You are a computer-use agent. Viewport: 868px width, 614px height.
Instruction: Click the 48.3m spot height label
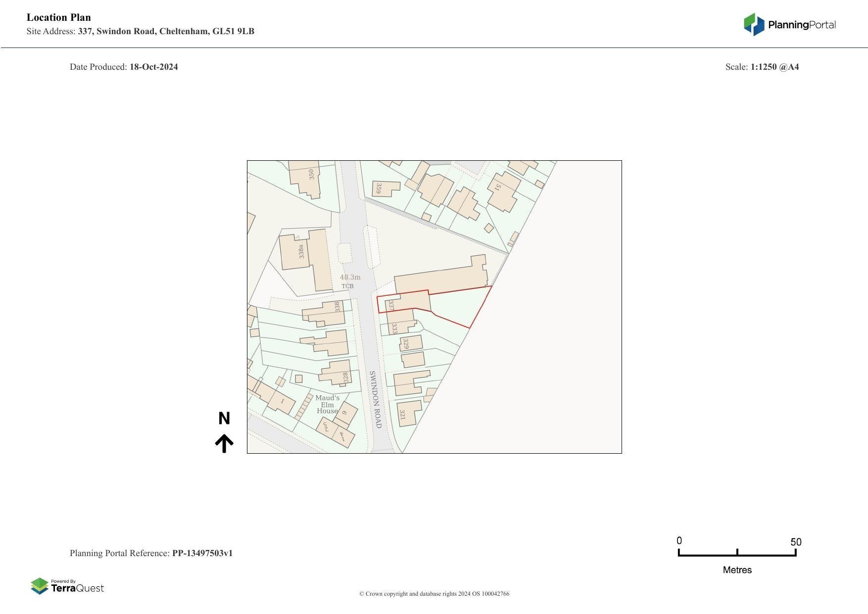(x=350, y=277)
